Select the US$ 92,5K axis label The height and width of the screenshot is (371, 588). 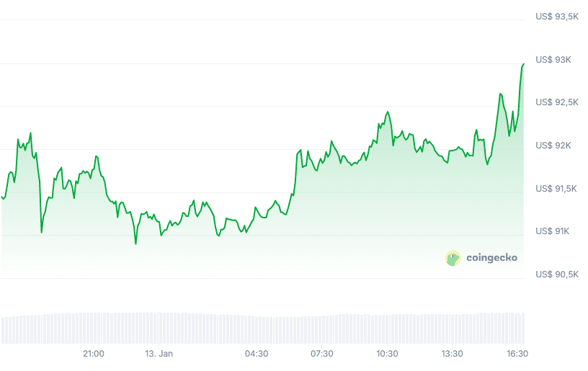557,102
